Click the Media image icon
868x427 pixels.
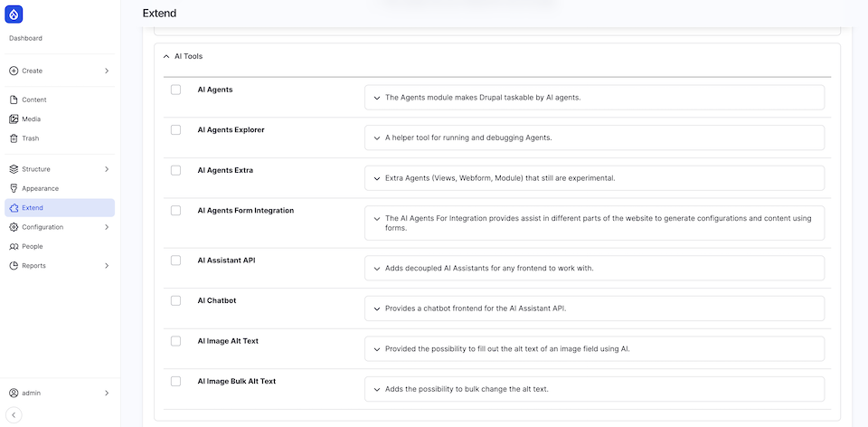[x=14, y=119]
